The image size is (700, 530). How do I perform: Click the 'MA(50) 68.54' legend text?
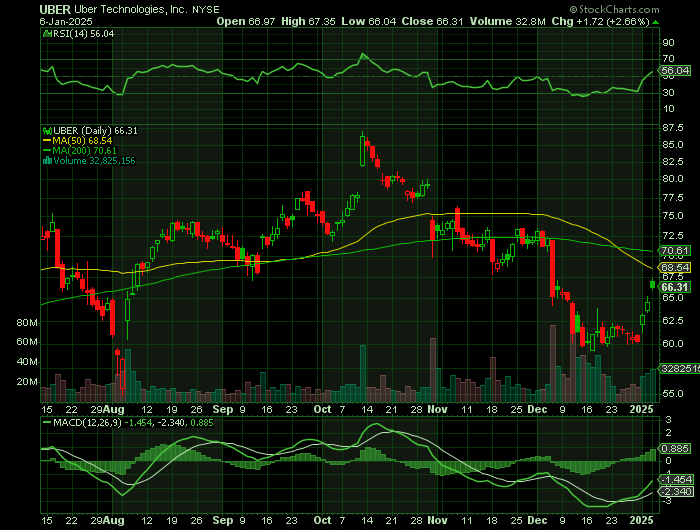pyautogui.click(x=82, y=141)
